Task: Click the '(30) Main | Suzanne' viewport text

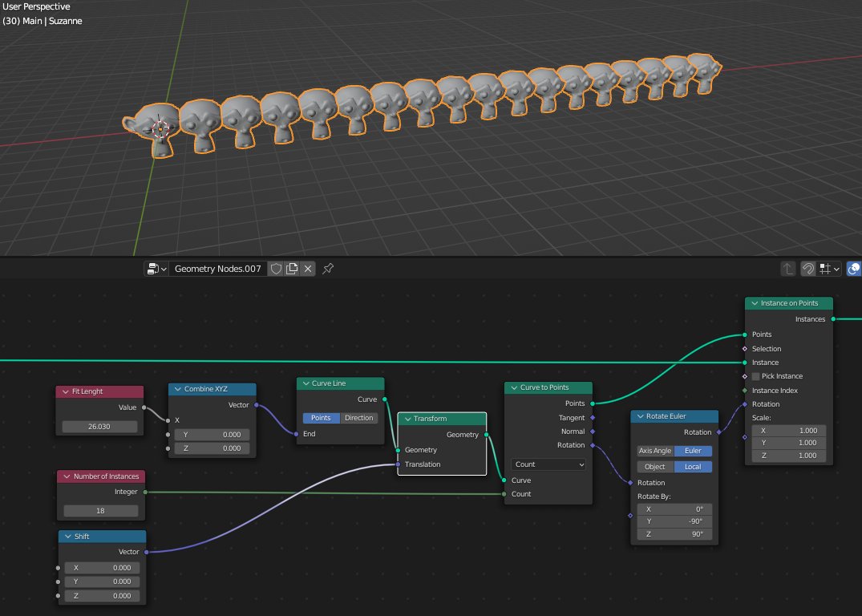Action: coord(42,21)
